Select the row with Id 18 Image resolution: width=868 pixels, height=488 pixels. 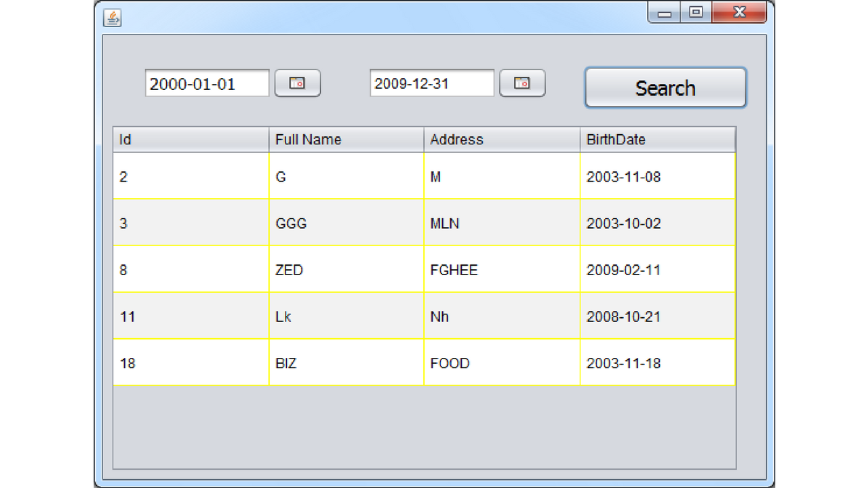[x=190, y=362]
